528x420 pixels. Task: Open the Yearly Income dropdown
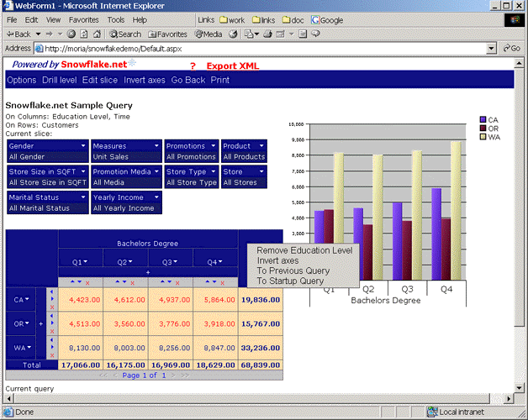coord(156,197)
